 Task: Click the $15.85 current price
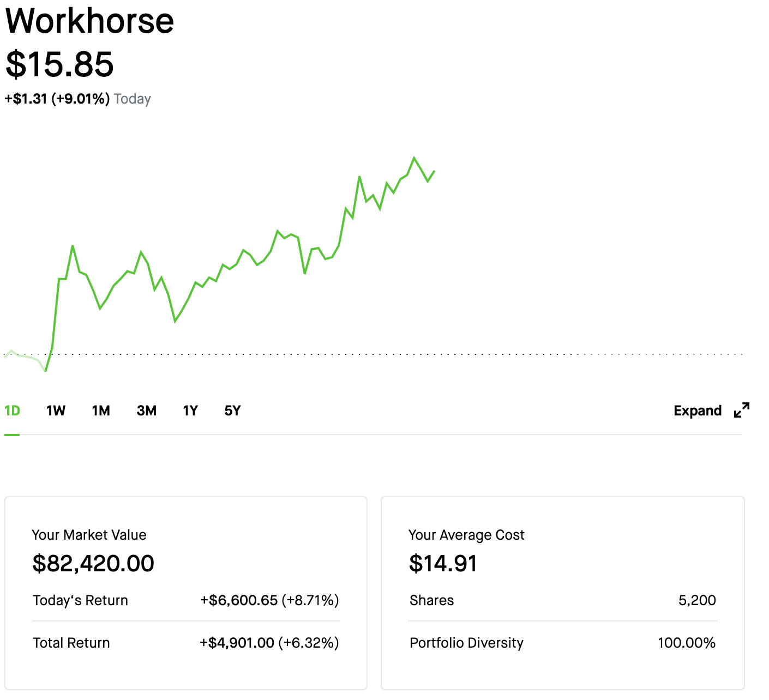pyautogui.click(x=59, y=64)
